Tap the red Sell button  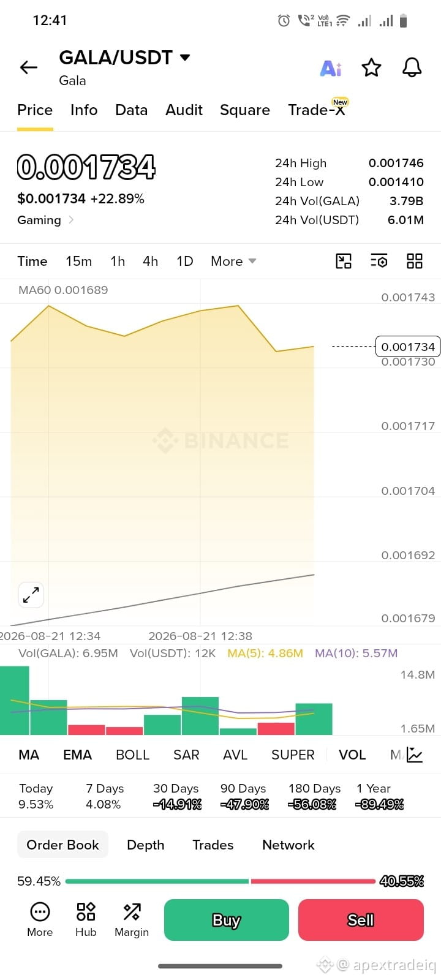click(x=361, y=920)
